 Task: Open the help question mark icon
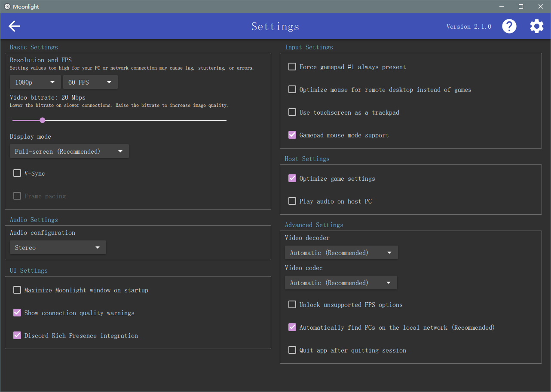pyautogui.click(x=509, y=26)
